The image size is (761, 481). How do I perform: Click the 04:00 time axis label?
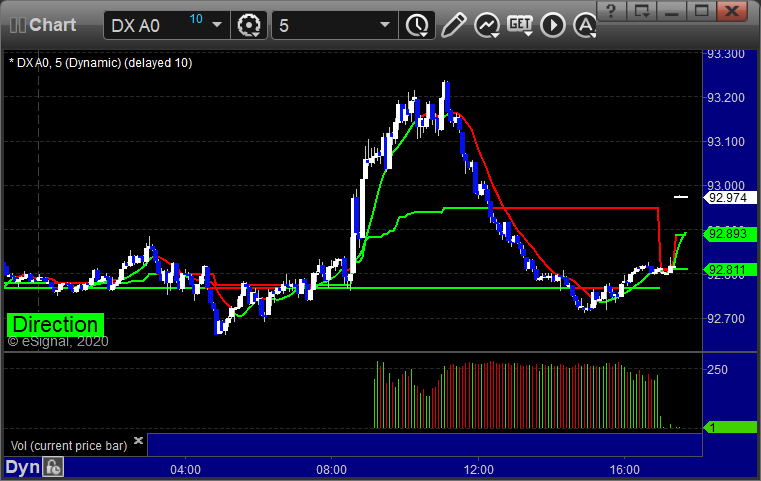tap(185, 470)
